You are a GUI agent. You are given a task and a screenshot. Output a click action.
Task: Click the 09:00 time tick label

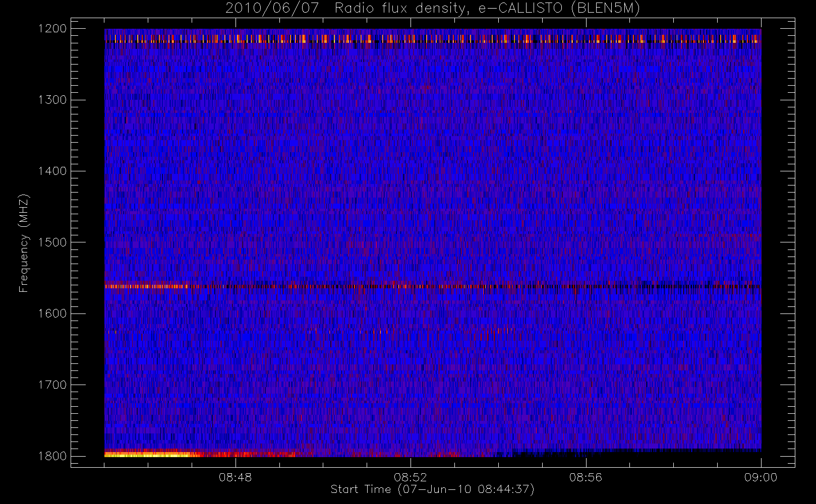tap(761, 477)
